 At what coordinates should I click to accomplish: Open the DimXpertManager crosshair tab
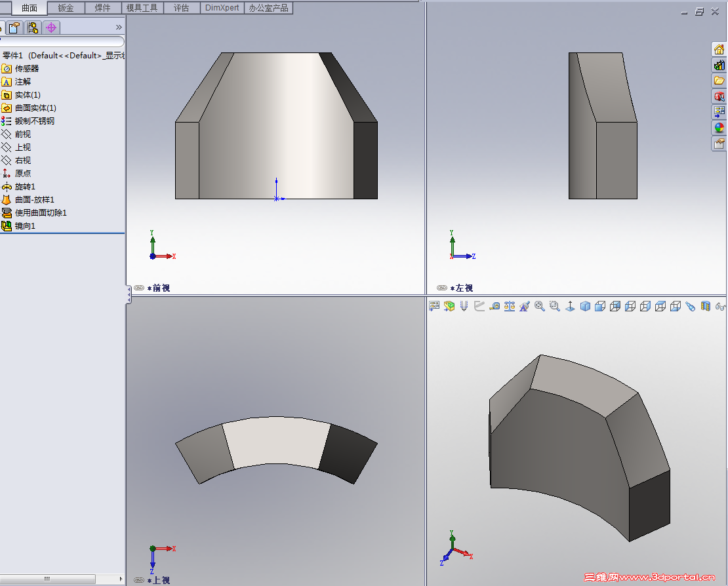[51, 28]
